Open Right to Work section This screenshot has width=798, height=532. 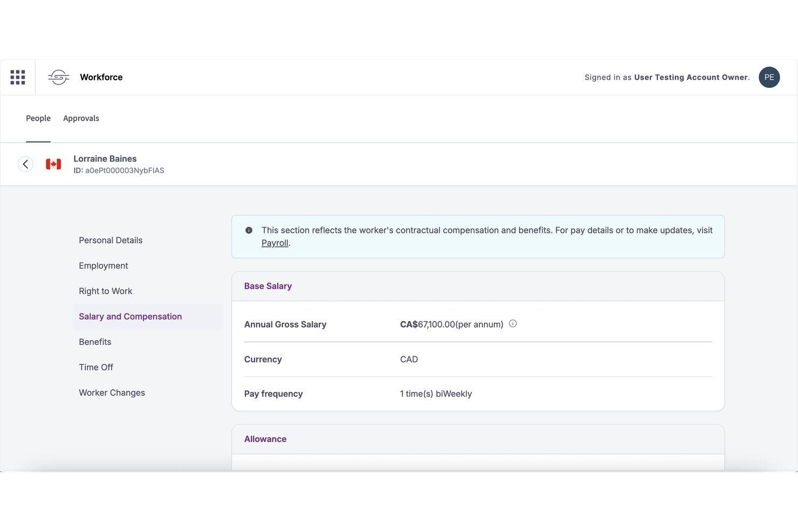(106, 291)
